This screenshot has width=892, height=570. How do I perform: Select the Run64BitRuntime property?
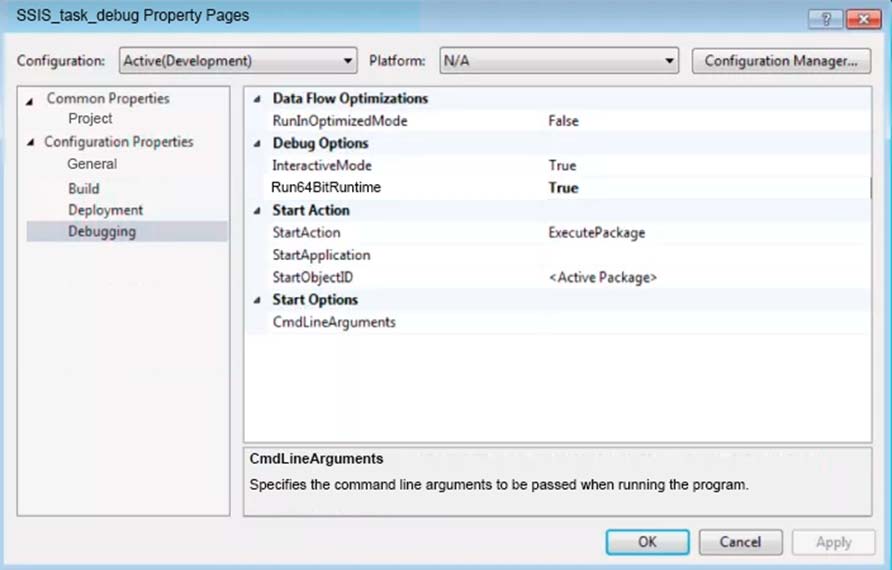(326, 187)
